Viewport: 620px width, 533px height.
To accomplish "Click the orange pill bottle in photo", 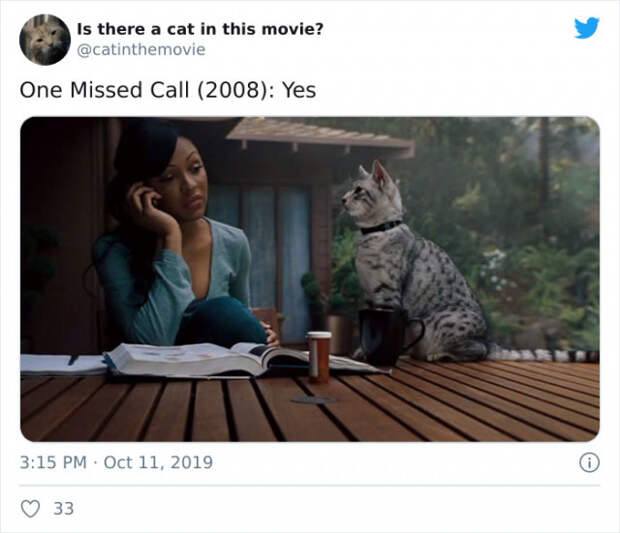I will pyautogui.click(x=319, y=357).
